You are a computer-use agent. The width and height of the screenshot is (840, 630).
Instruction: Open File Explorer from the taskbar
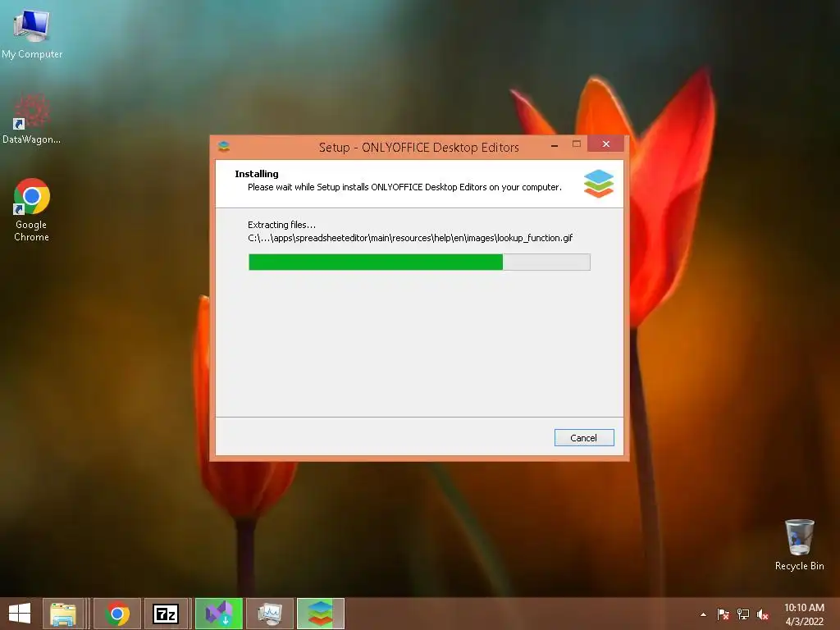coord(63,614)
